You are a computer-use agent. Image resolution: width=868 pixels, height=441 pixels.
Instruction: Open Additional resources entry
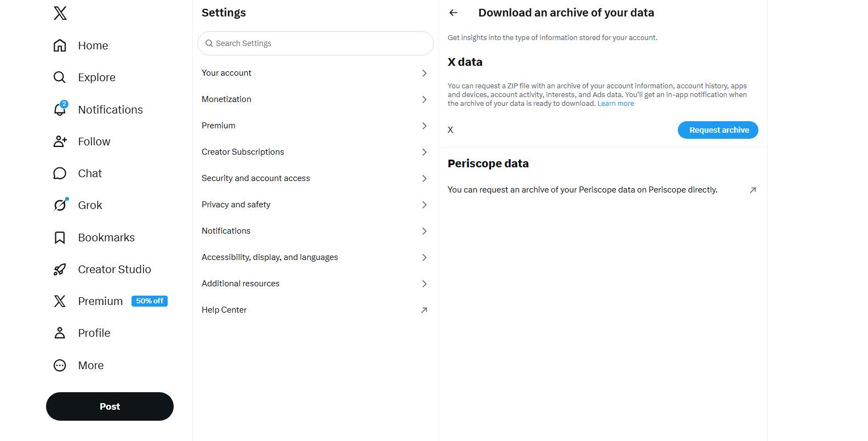click(x=241, y=284)
